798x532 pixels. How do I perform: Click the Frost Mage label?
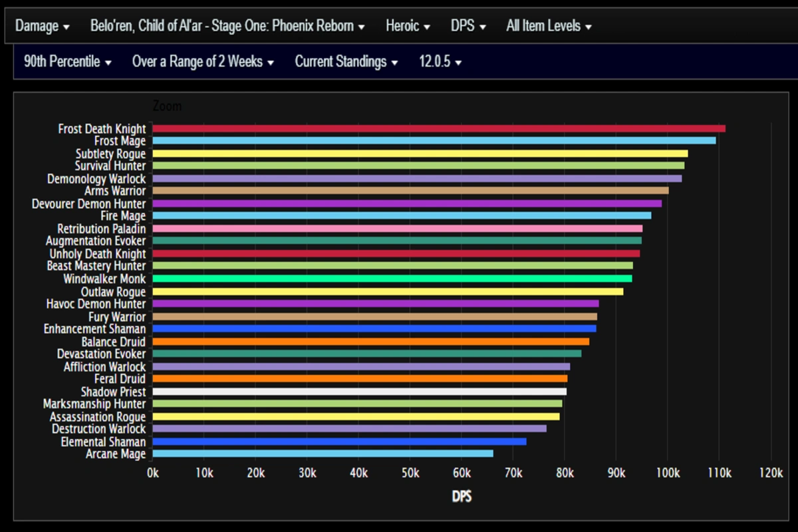[x=120, y=141]
